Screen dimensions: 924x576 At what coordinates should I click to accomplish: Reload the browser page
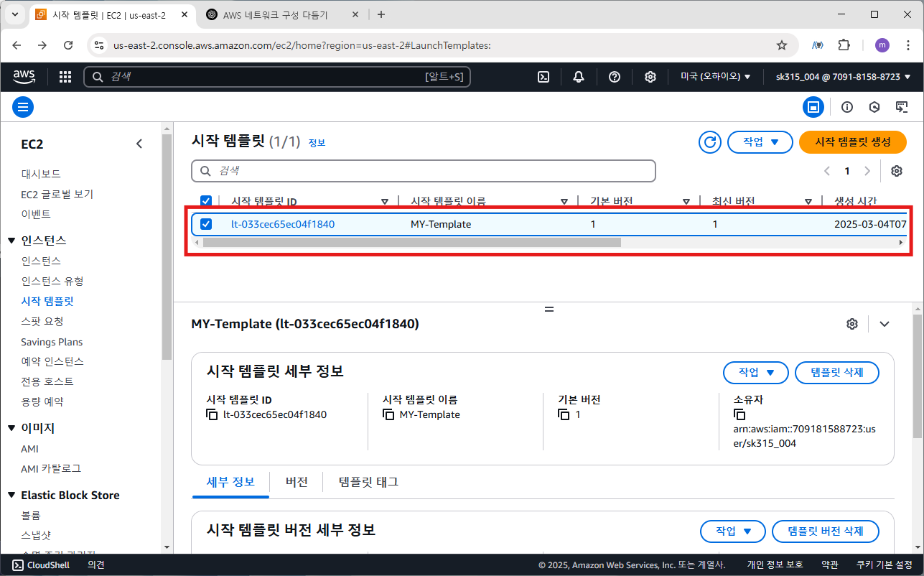(68, 45)
